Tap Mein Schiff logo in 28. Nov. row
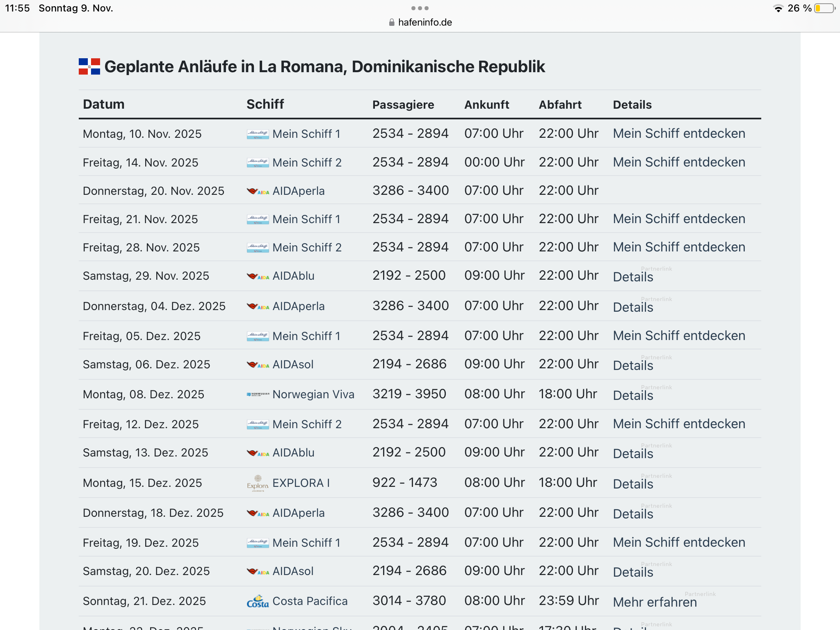 pyautogui.click(x=258, y=248)
